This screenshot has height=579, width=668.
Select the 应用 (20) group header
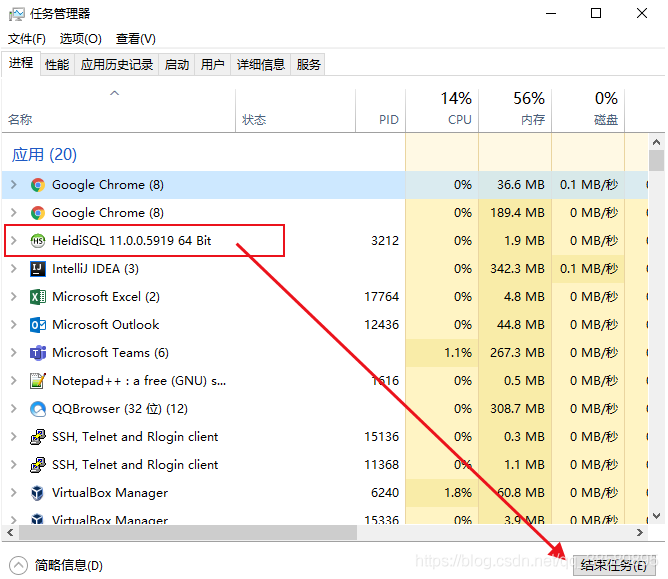click(x=44, y=155)
